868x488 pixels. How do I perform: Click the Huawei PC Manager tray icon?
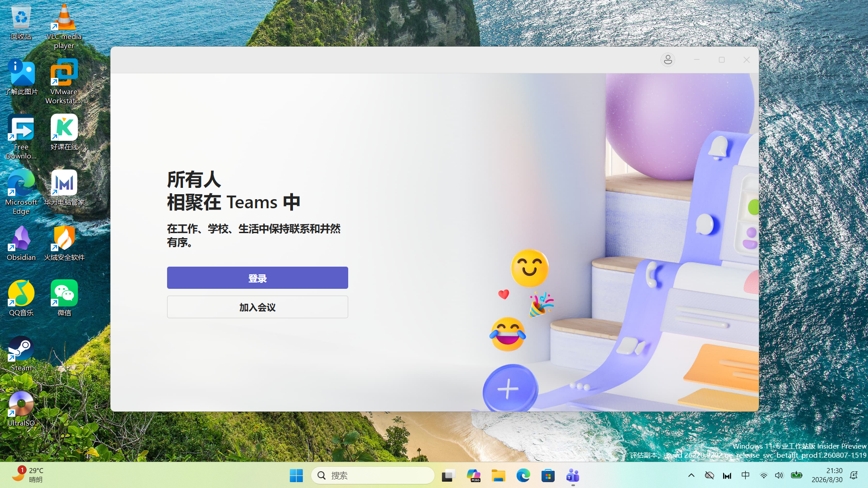[727, 475]
